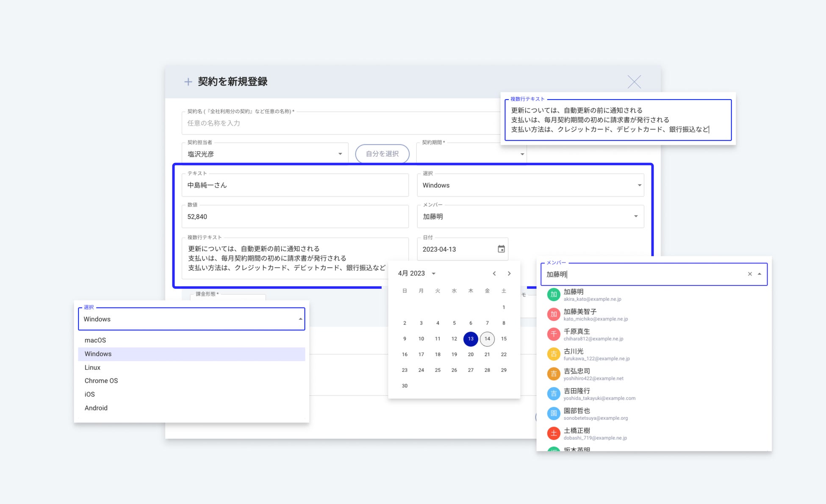Click 加藤美智子 avatar icon in member list
This screenshot has height=504, width=826.
(553, 314)
